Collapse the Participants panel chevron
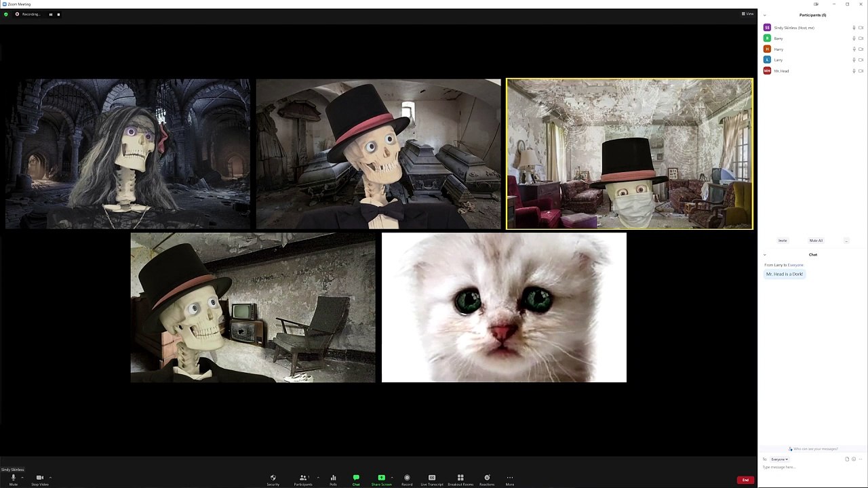The height and width of the screenshot is (488, 868). [x=765, y=15]
